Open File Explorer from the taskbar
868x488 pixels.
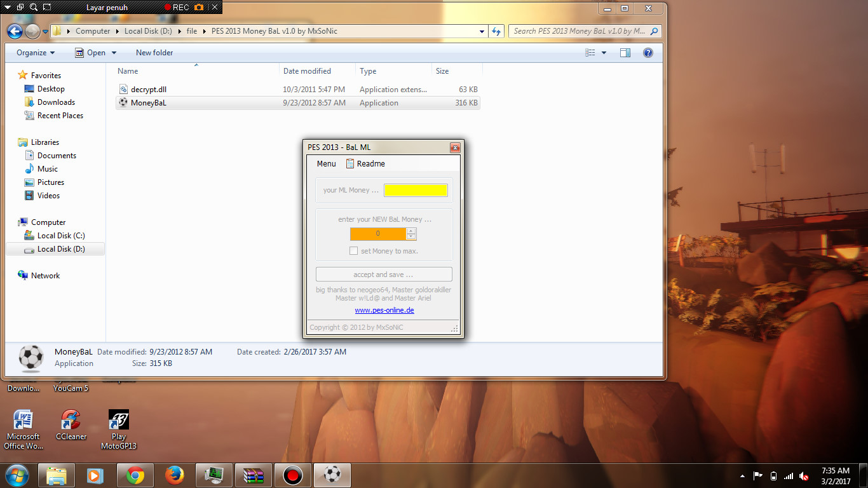pos(57,475)
